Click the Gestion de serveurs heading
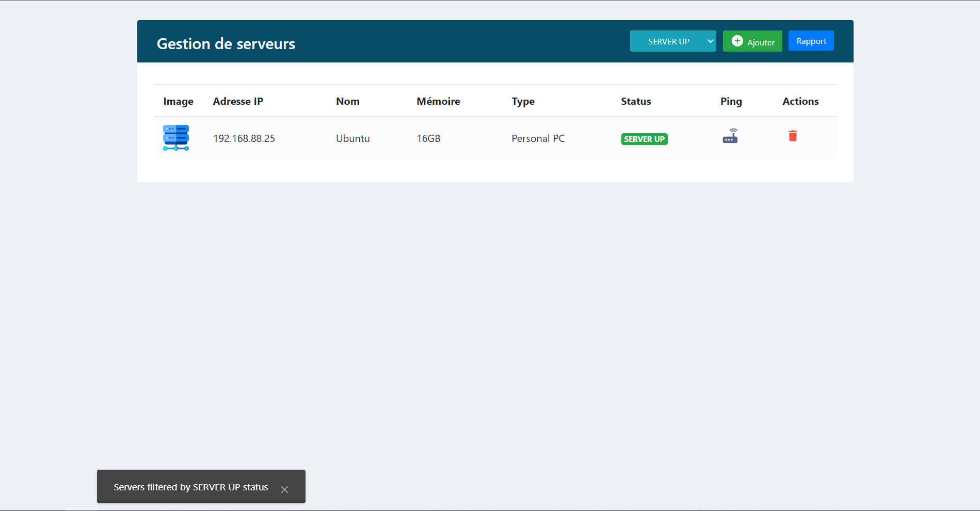Image resolution: width=980 pixels, height=511 pixels. point(226,44)
